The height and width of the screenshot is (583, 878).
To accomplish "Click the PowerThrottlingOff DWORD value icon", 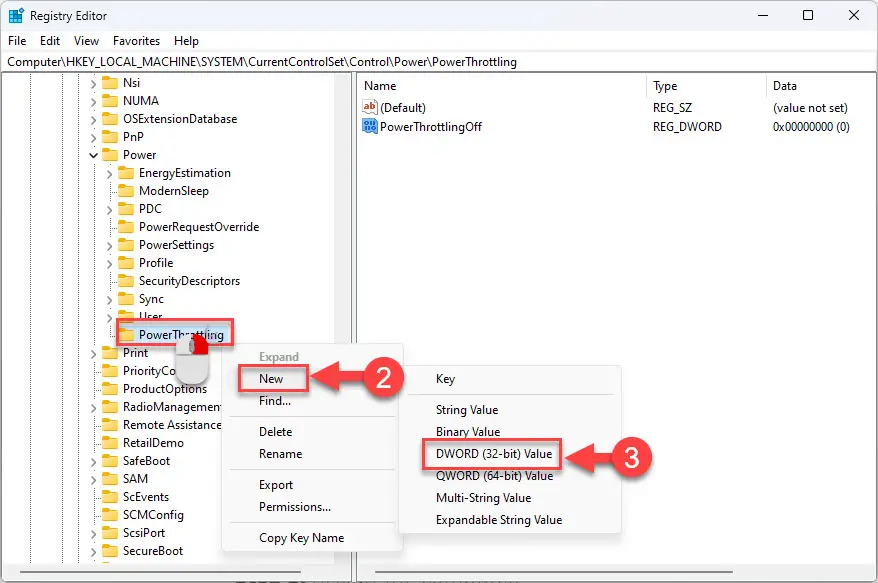I will 370,126.
